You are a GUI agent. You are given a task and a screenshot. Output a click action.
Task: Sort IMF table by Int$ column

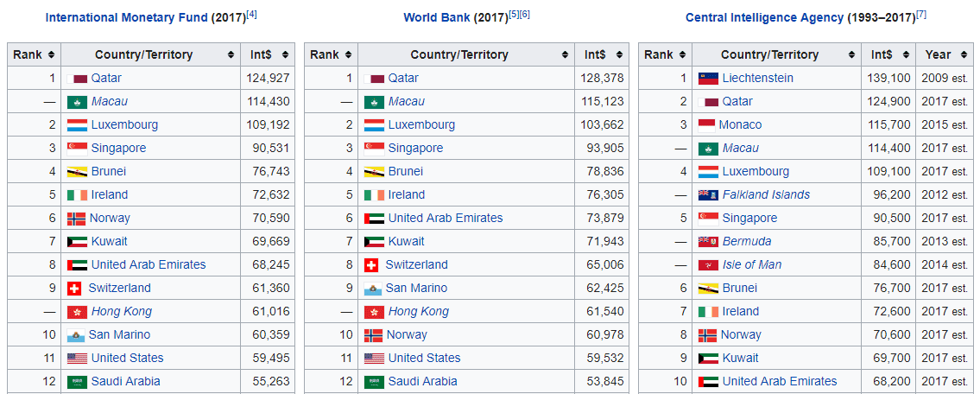tap(268, 54)
